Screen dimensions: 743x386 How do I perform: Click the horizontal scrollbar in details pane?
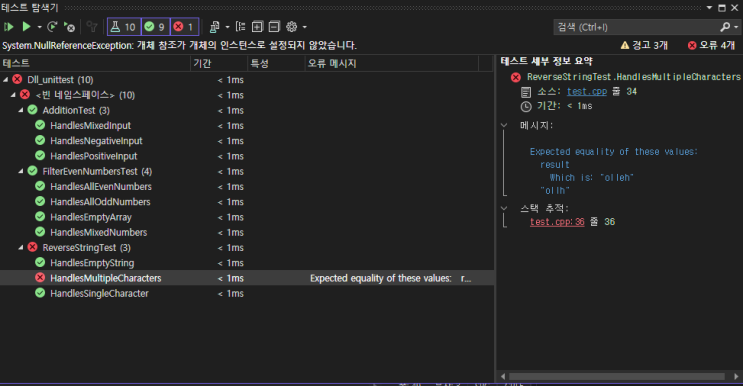(617, 377)
